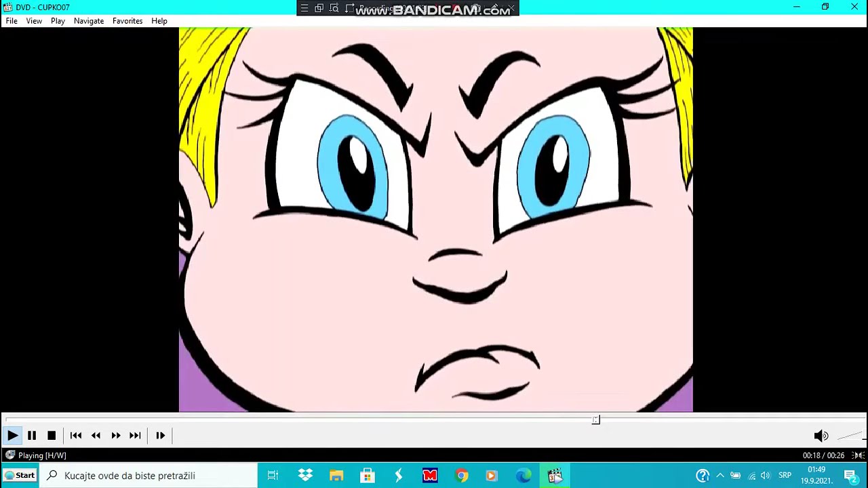Open Google Chrome from the taskbar
The image size is (868, 488).
coord(461,476)
